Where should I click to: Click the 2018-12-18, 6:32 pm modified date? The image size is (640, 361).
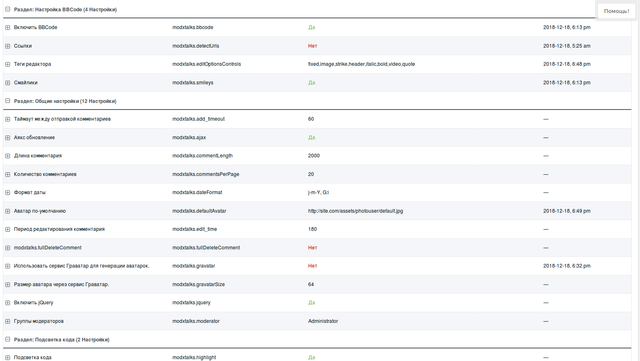(x=567, y=266)
